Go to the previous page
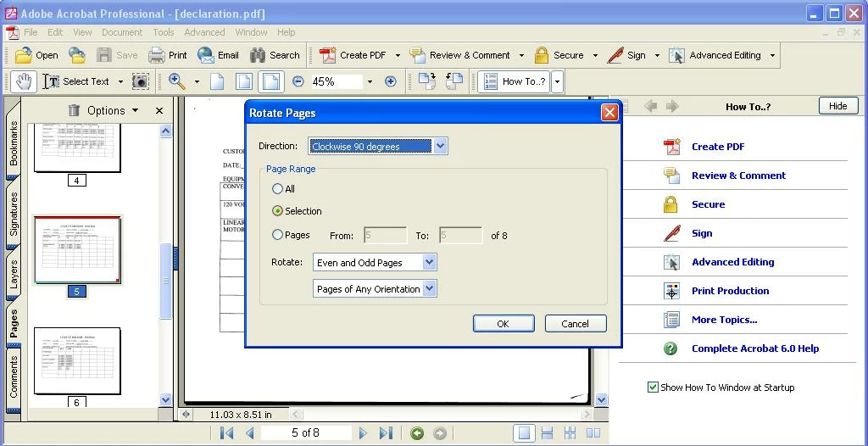Image resolution: width=868 pixels, height=446 pixels. (250, 432)
